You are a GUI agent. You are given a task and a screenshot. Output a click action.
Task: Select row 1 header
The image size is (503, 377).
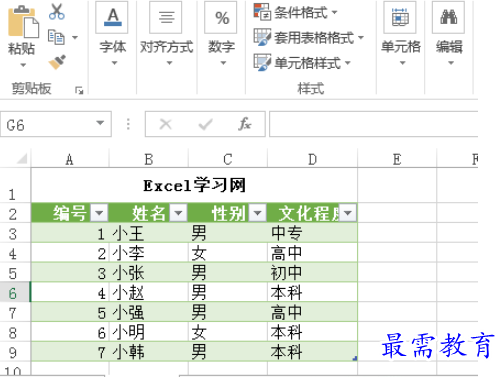coord(15,185)
